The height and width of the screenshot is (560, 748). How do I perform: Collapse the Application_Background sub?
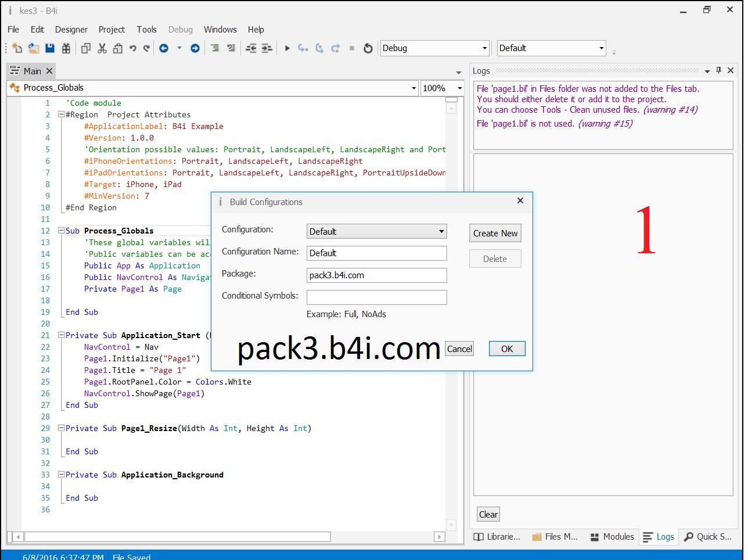coord(61,475)
